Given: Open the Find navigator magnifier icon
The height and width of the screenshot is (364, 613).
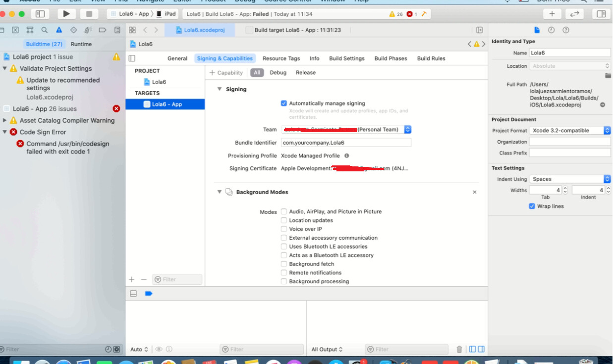Looking at the screenshot, I should (45, 30).
